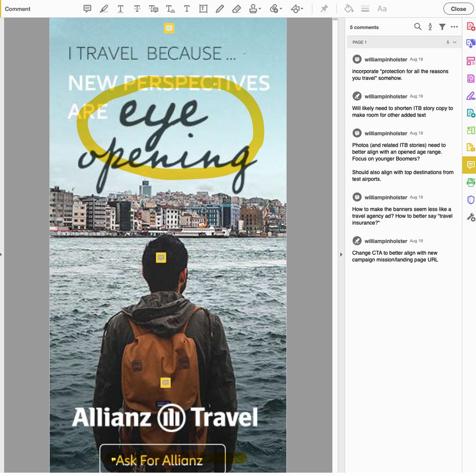Open the Fill & Sign tool in sidebar
Viewport: 476px width, 476px height.
click(471, 96)
